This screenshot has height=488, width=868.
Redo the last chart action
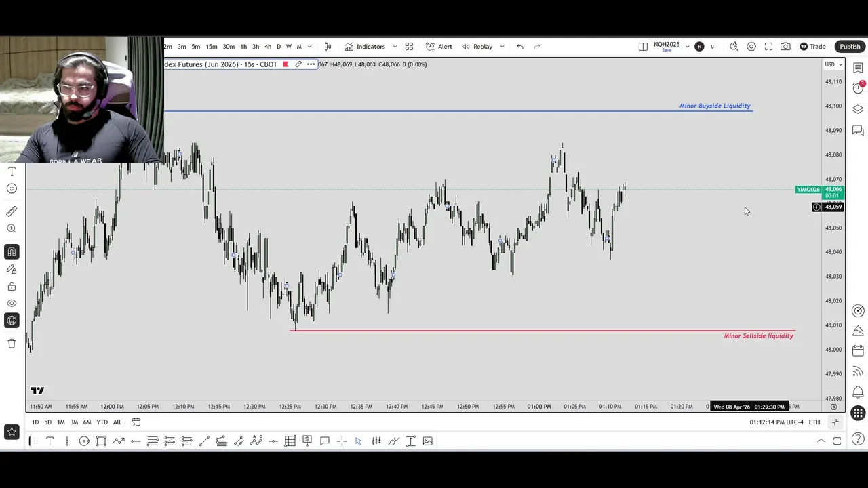click(x=538, y=47)
